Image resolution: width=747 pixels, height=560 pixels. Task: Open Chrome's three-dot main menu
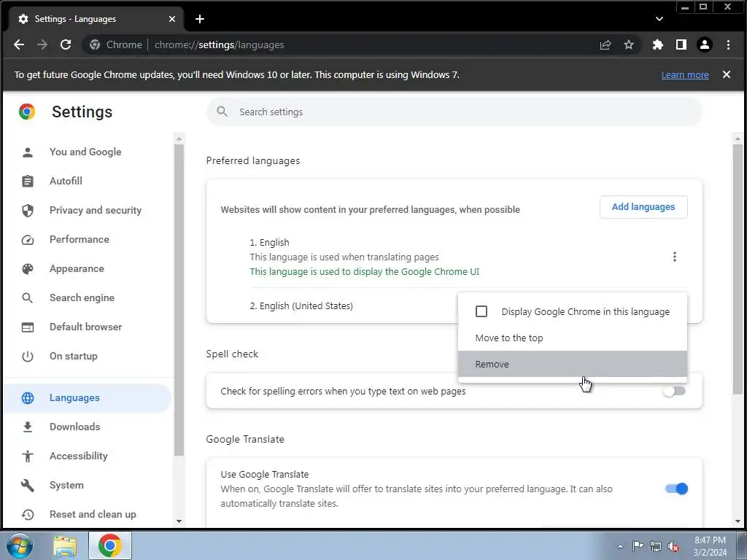728,44
